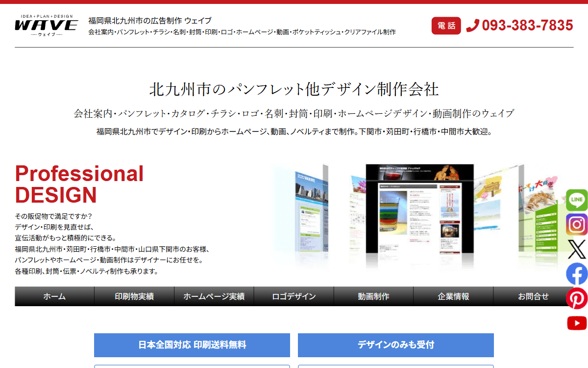This screenshot has width=588, height=368.
Task: Click the center dark website screenshot thumbnail
Action: point(420,209)
